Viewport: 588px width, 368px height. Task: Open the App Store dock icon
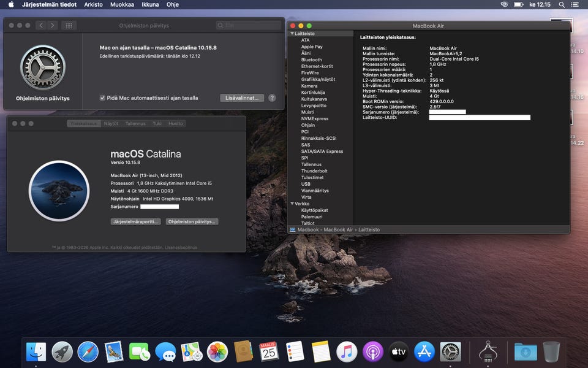pos(424,351)
